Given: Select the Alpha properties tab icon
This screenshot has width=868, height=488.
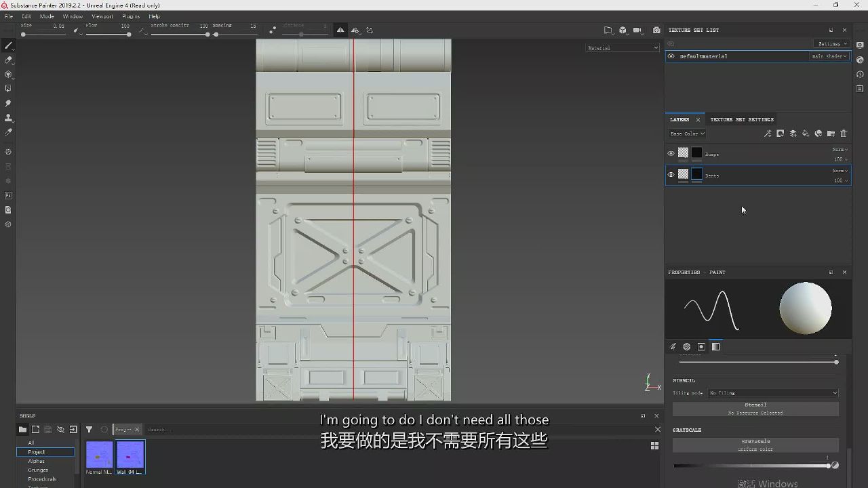Looking at the screenshot, I should 687,347.
